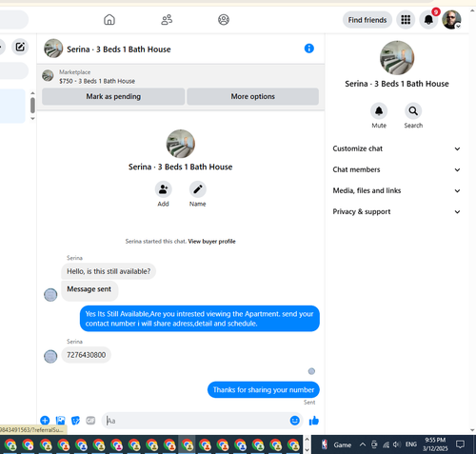The width and height of the screenshot is (476, 454).
Task: Click More options button
Action: pos(252,96)
